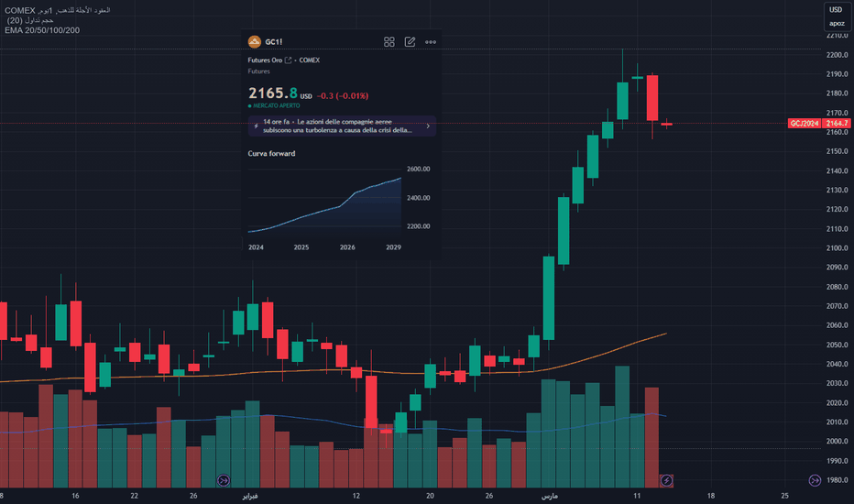The height and width of the screenshot is (504, 854).
Task: Click the GCJ2024 price label
Action: [x=805, y=123]
